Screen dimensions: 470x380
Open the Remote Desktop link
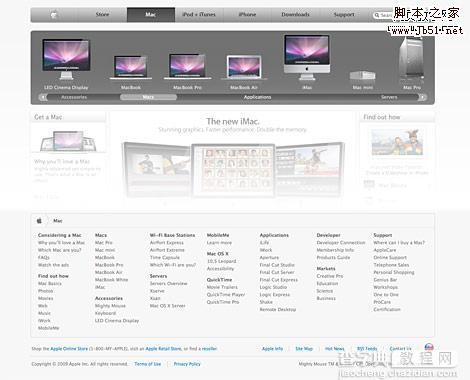point(278,310)
